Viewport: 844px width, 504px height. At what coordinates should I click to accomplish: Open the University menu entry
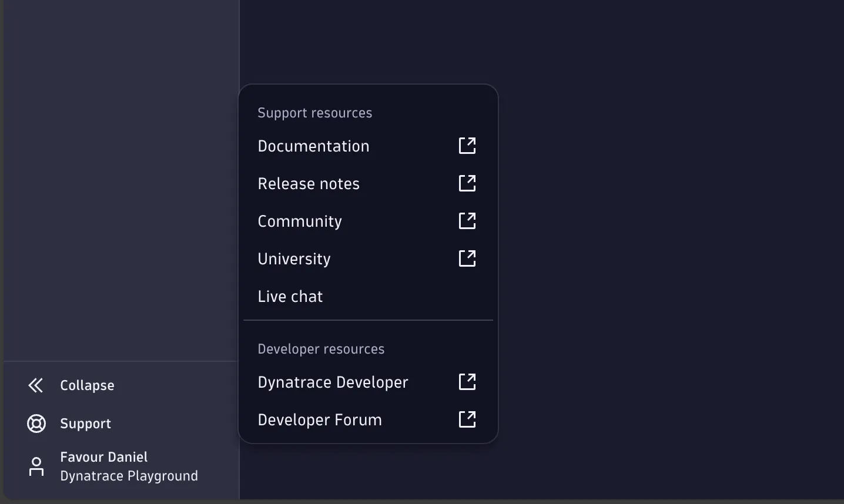(368, 258)
